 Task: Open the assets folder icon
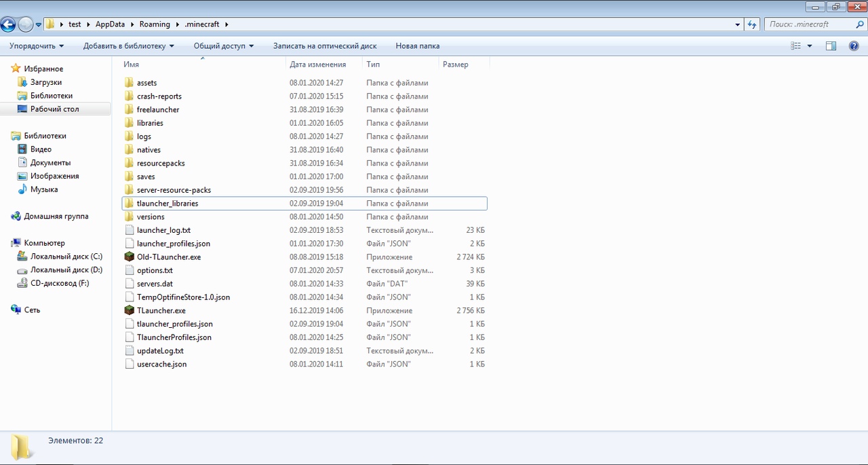[130, 83]
